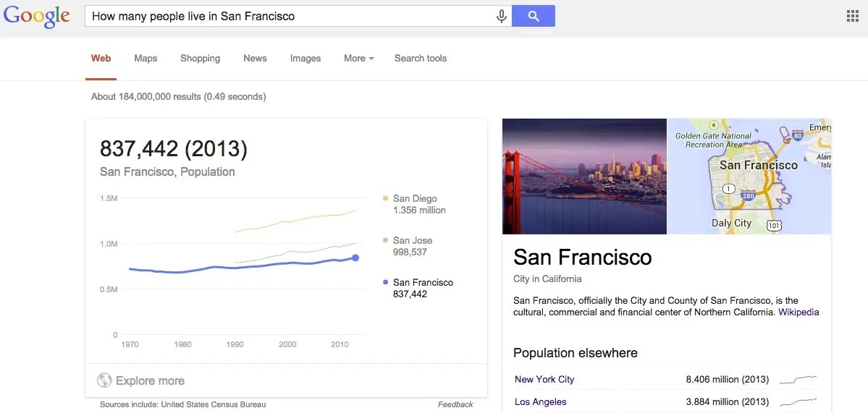
Task: Click the Golden Gate Bridge photo
Action: [x=584, y=176]
